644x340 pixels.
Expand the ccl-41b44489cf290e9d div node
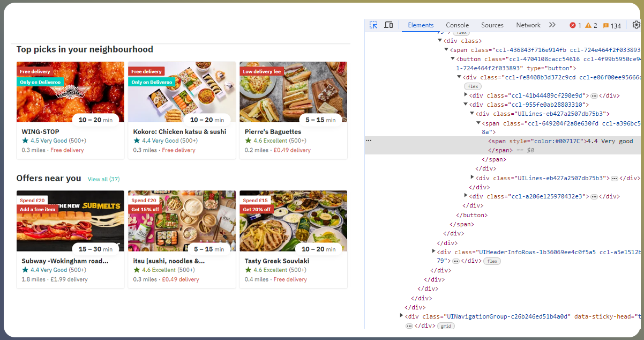pos(466,95)
